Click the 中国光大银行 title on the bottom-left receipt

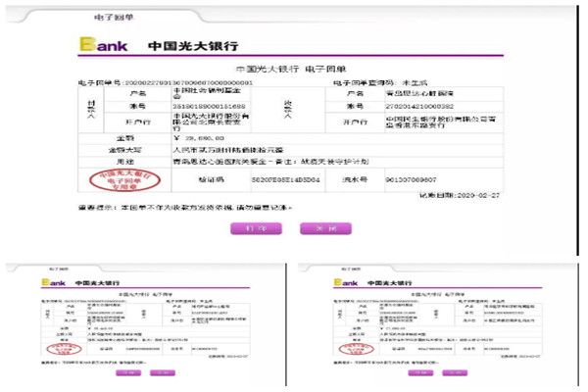point(97,283)
